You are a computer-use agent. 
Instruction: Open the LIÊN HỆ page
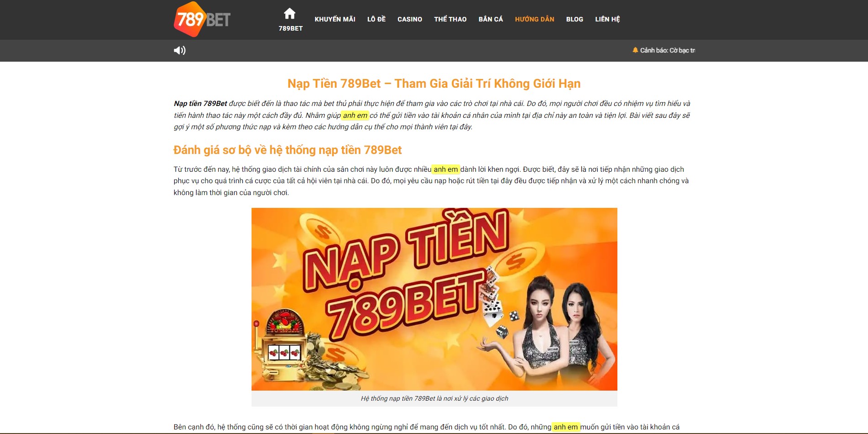pyautogui.click(x=607, y=19)
